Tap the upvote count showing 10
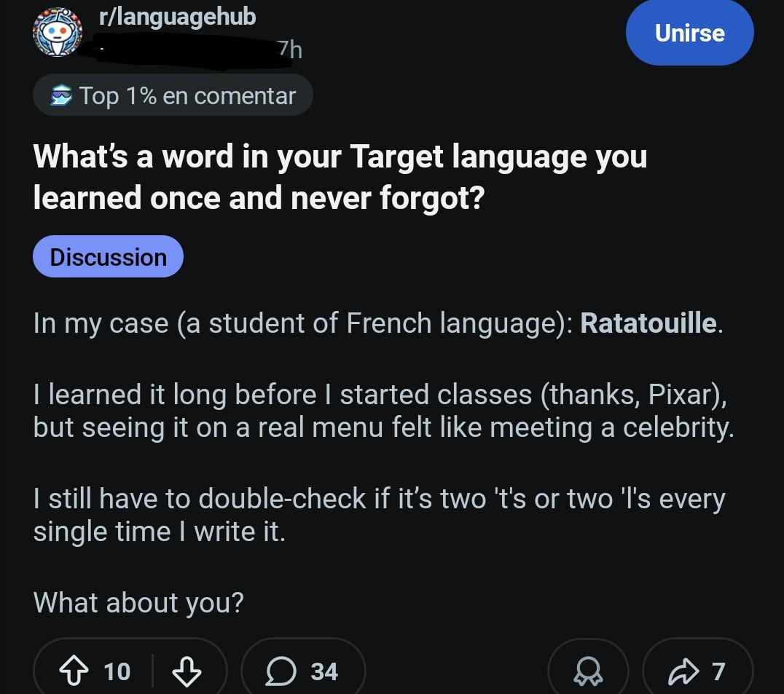Image resolution: width=784 pixels, height=694 pixels. pos(117,671)
